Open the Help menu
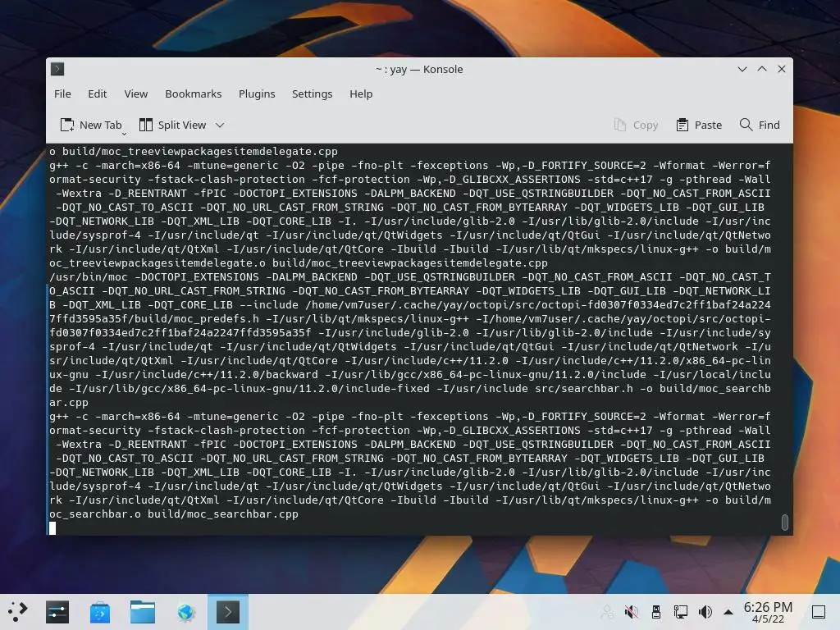This screenshot has height=630, width=840. pyautogui.click(x=361, y=94)
